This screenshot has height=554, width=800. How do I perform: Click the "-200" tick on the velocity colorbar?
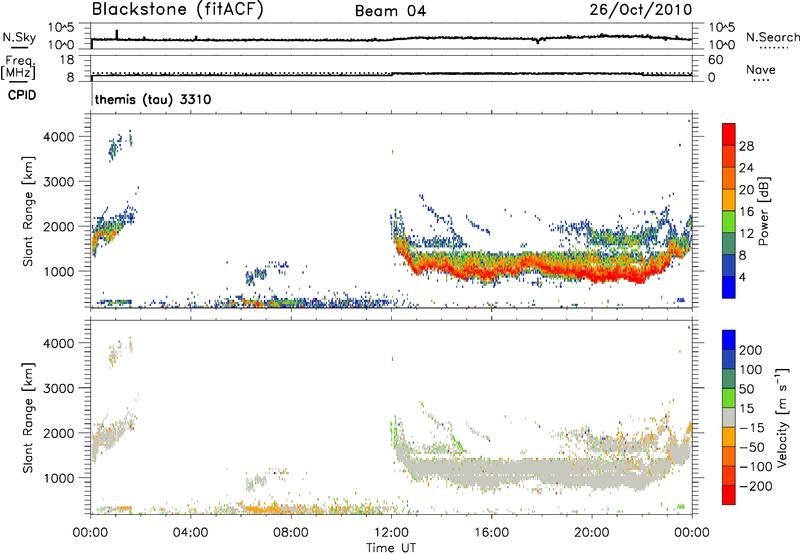click(756, 486)
